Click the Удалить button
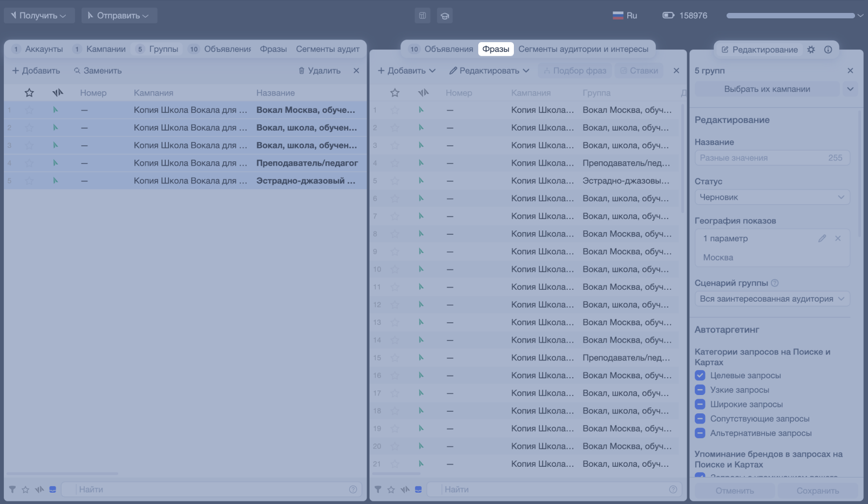 pyautogui.click(x=320, y=71)
